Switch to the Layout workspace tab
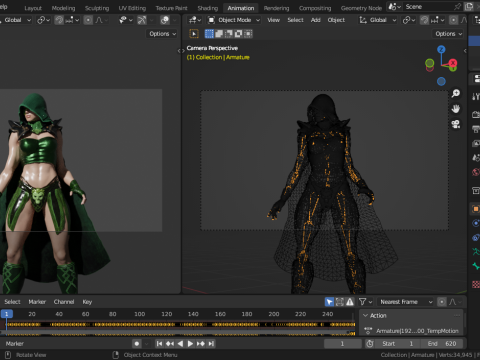 pyautogui.click(x=33, y=8)
